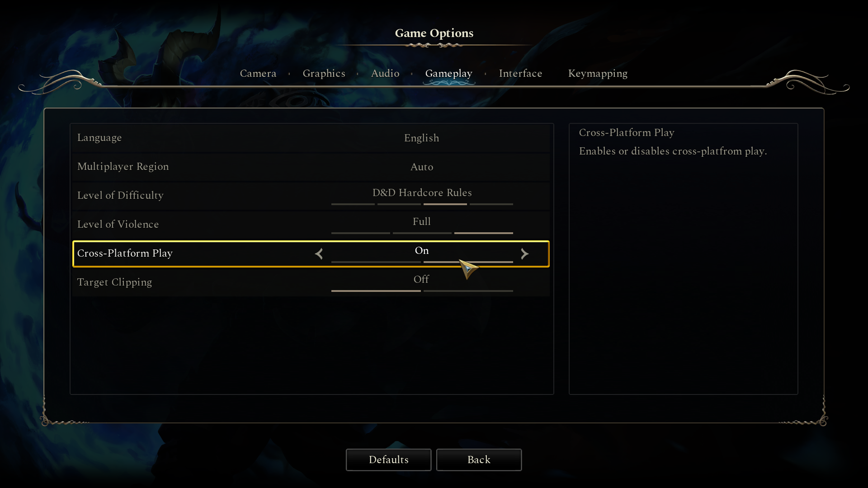Change the D&D Hardcore Rules difficulty value
Viewport: 868px width, 488px height.
click(422, 192)
